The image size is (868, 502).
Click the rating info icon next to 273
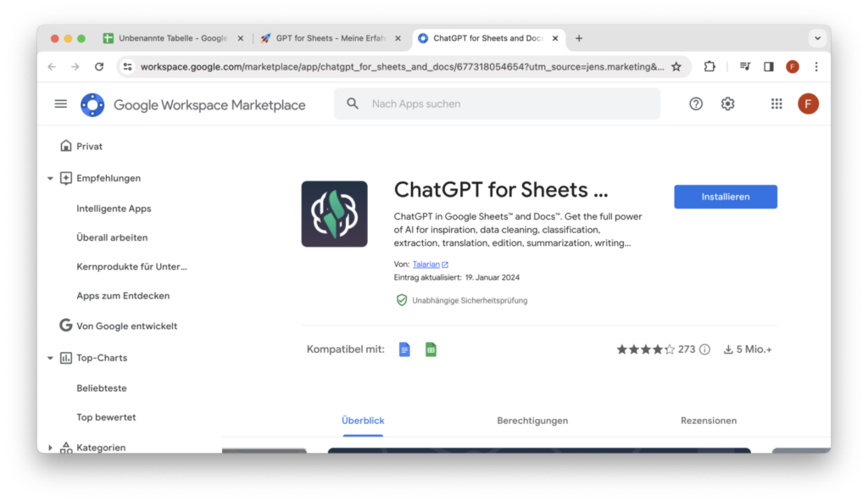[704, 349]
